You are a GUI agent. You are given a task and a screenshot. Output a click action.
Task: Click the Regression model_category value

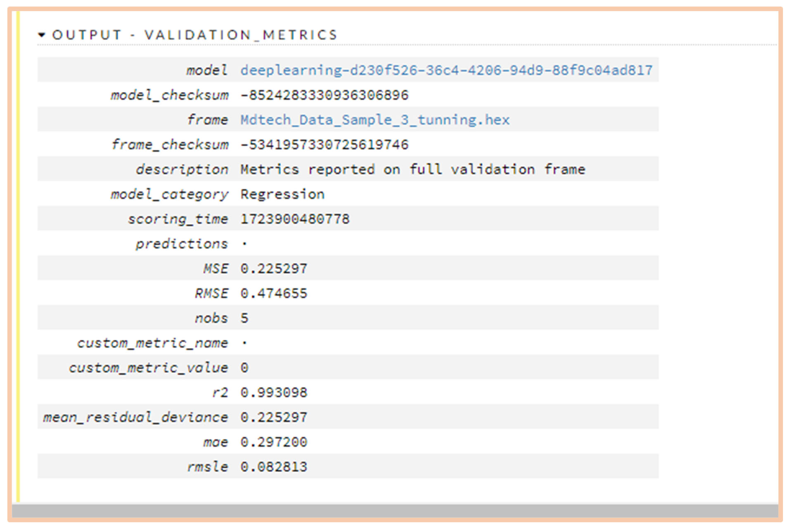click(x=282, y=194)
